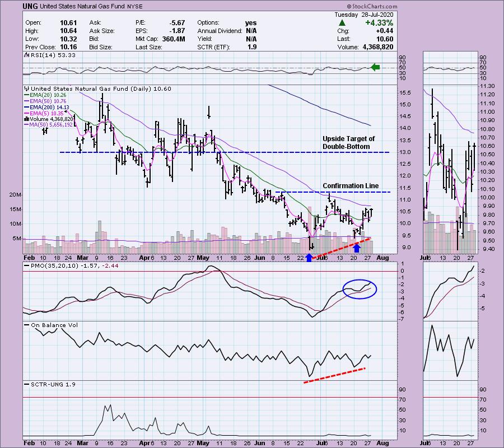This screenshot has height=448, width=504.
Task: Click the Annual Dividend N/A value
Action: (x=251, y=31)
